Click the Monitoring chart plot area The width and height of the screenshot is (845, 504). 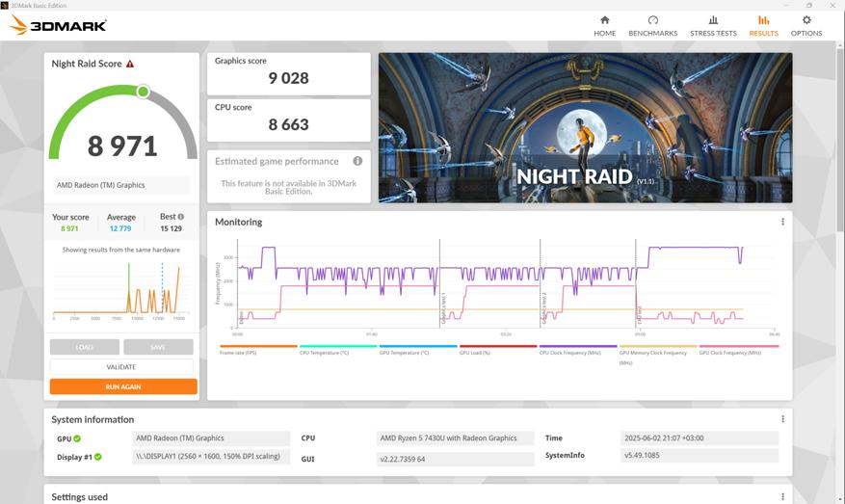point(506,284)
